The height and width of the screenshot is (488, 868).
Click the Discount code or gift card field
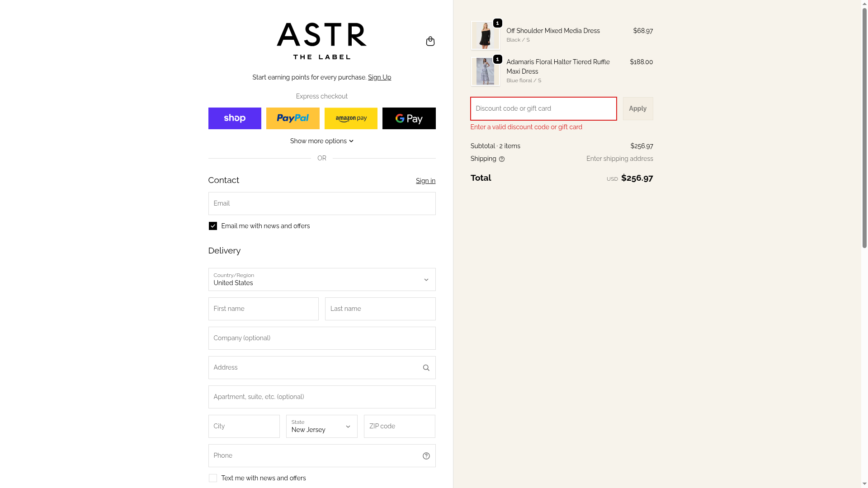pos(543,108)
